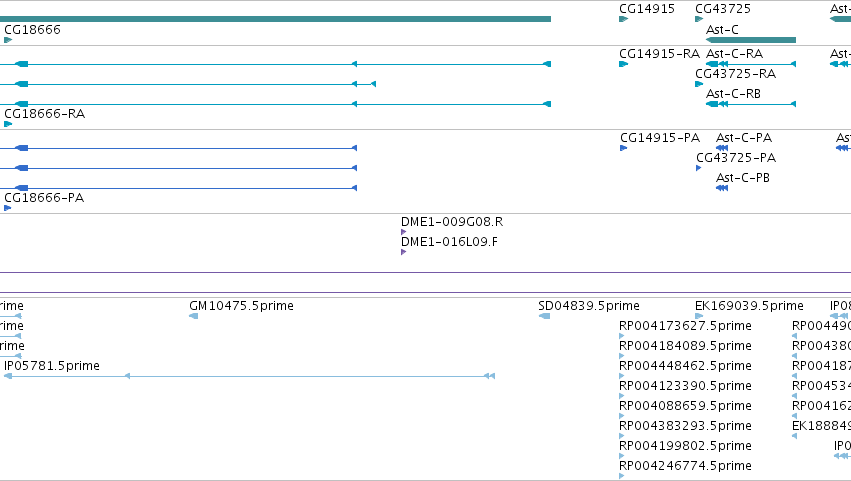Open the RP004448462.5prime EST label
The height and width of the screenshot is (481, 851).
click(x=685, y=366)
